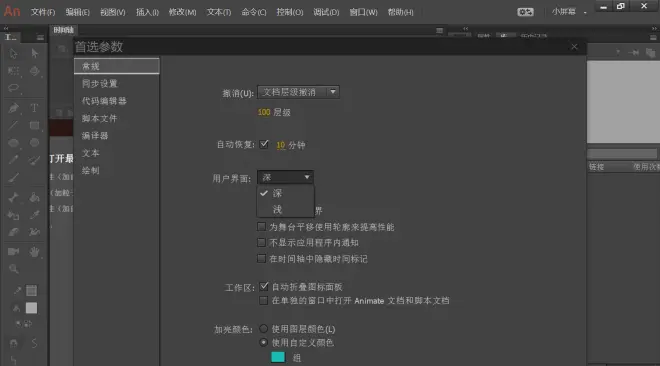This screenshot has width=660, height=366.
Task: Select the Eyedropper tool
Action: pyautogui.click(x=35, y=215)
